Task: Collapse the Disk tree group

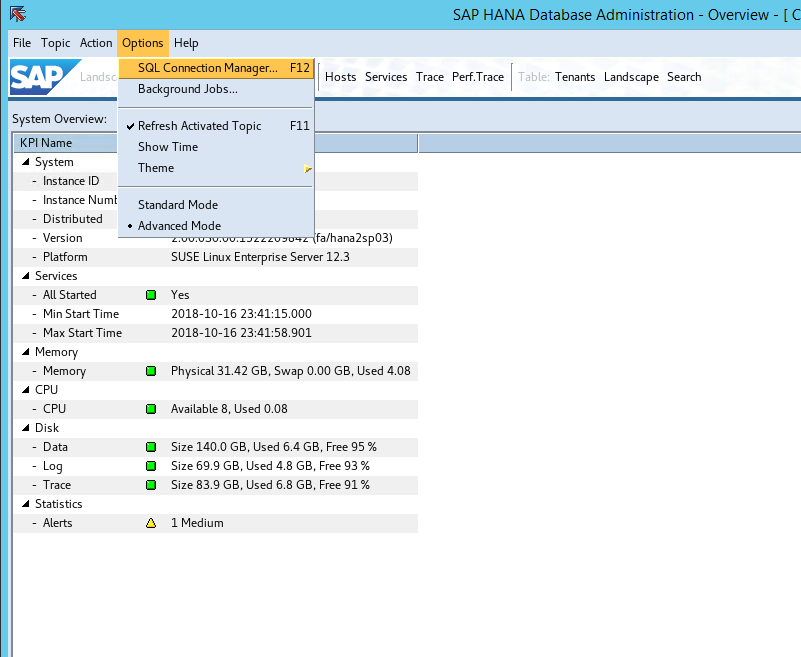Action: 26,428
